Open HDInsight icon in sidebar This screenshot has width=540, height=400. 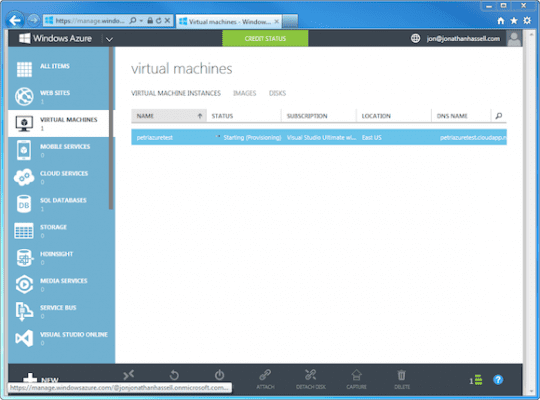tap(24, 258)
